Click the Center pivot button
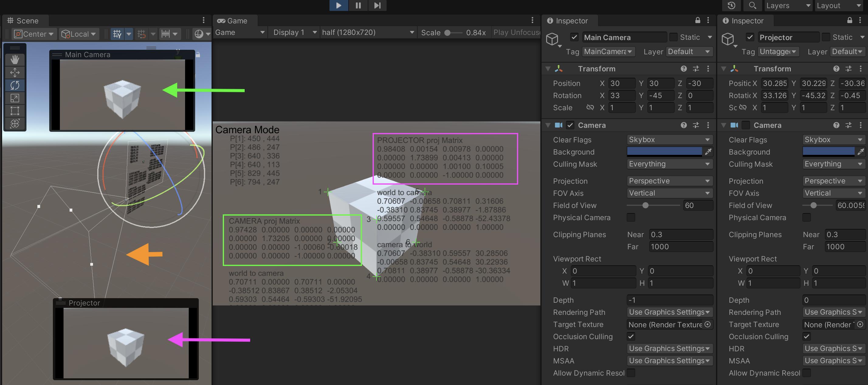The width and height of the screenshot is (868, 385). coord(34,34)
